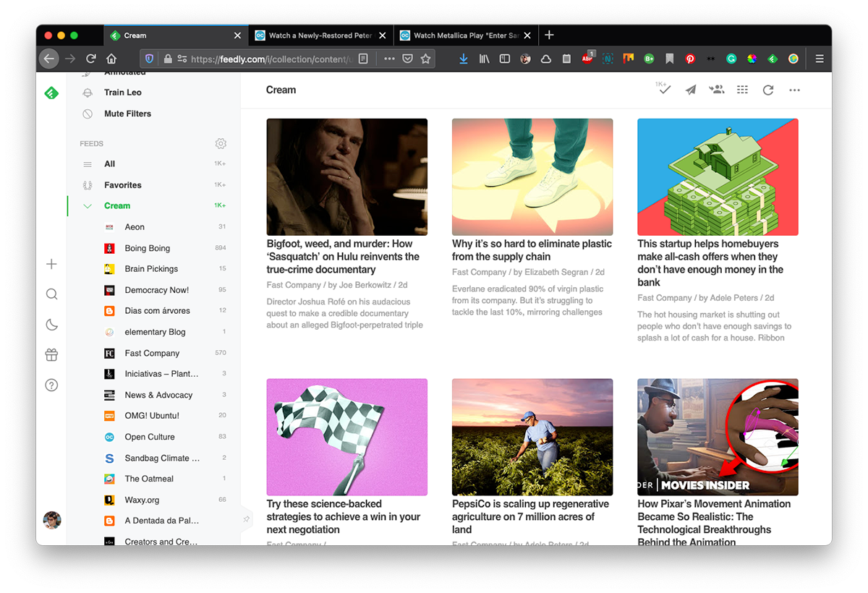868x593 pixels.
Task: Open the Adblock Plus extension icon
Action: click(588, 58)
